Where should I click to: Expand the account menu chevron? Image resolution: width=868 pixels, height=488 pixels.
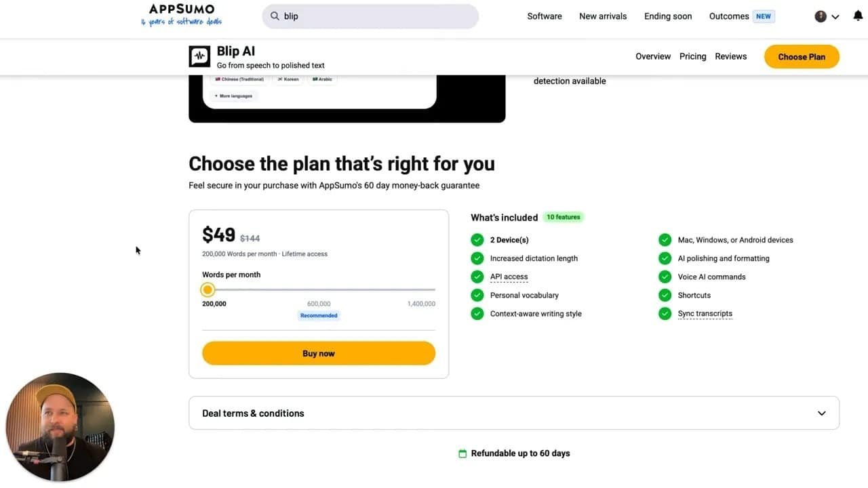835,17
